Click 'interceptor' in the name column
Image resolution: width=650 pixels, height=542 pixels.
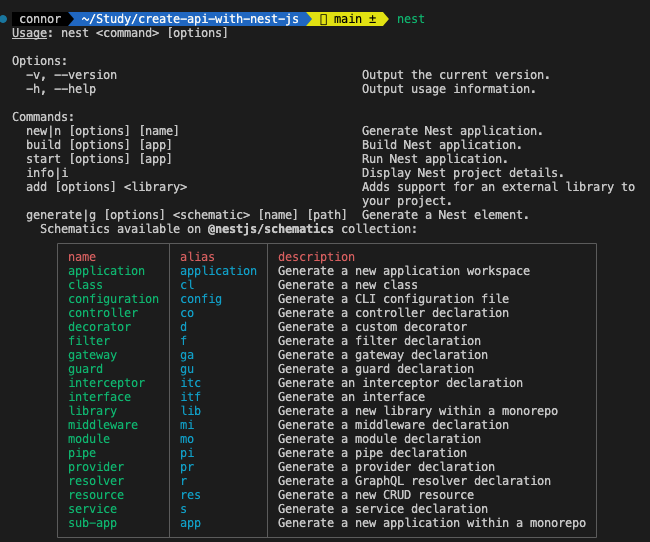pyautogui.click(x=107, y=383)
